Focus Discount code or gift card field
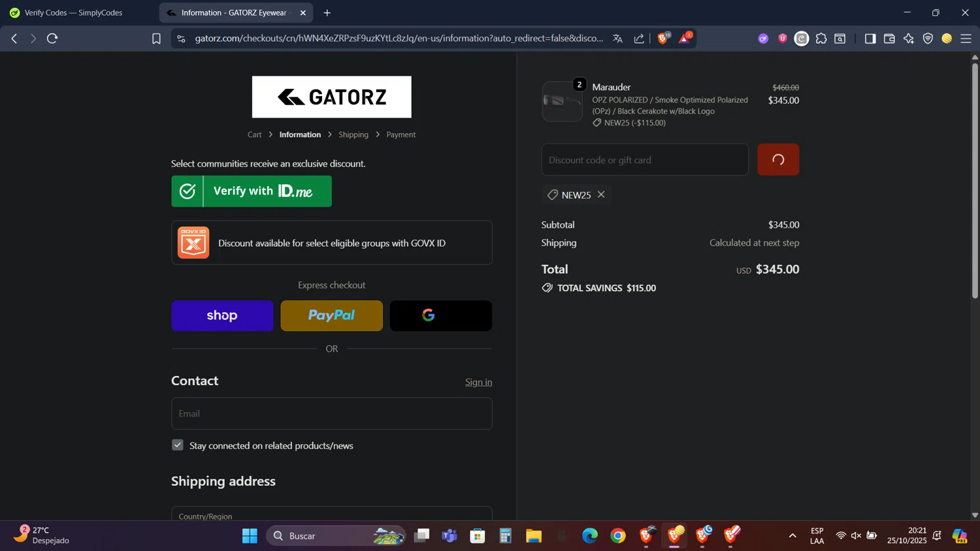Screen dimensions: 980x551 point(645,160)
